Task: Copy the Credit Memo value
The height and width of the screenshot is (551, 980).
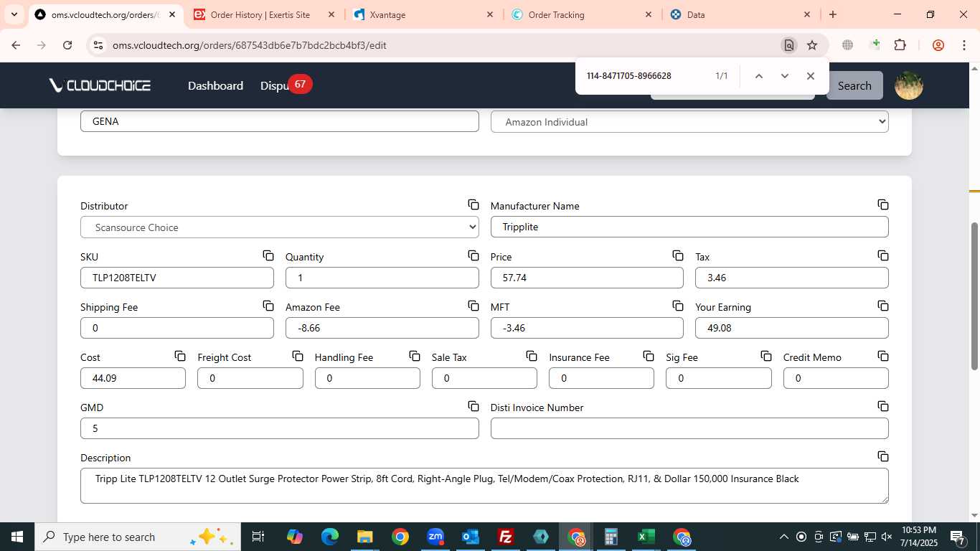Action: pos(883,357)
